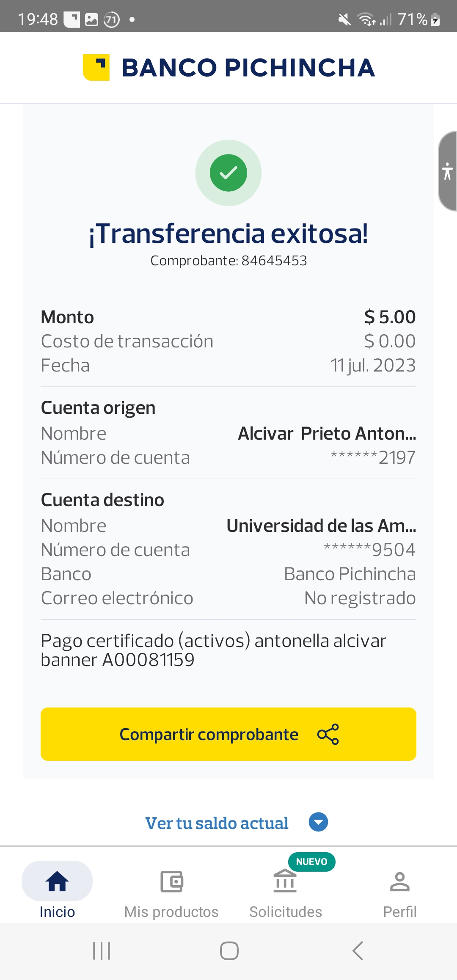Image resolution: width=457 pixels, height=980 pixels.
Task: Tap the truncated destination name Universidad
Action: point(321,526)
